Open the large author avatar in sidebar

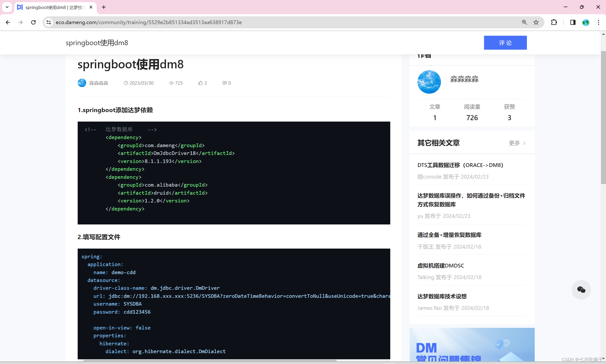(429, 82)
